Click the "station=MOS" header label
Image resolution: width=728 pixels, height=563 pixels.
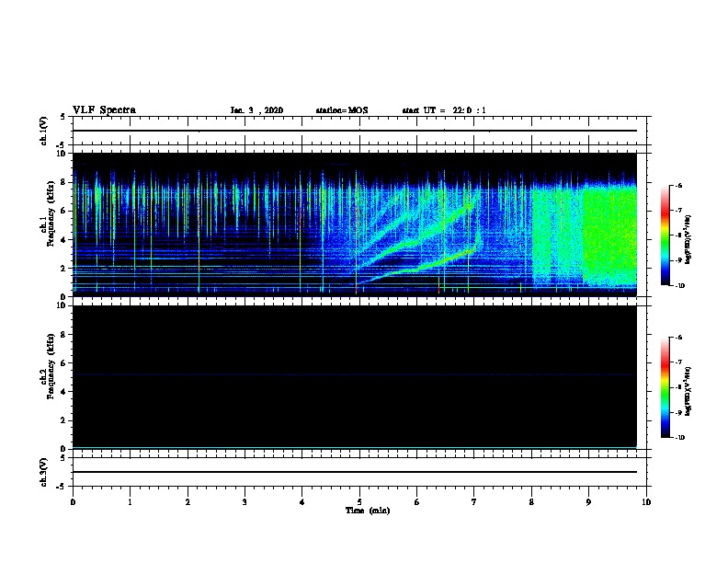[342, 110]
